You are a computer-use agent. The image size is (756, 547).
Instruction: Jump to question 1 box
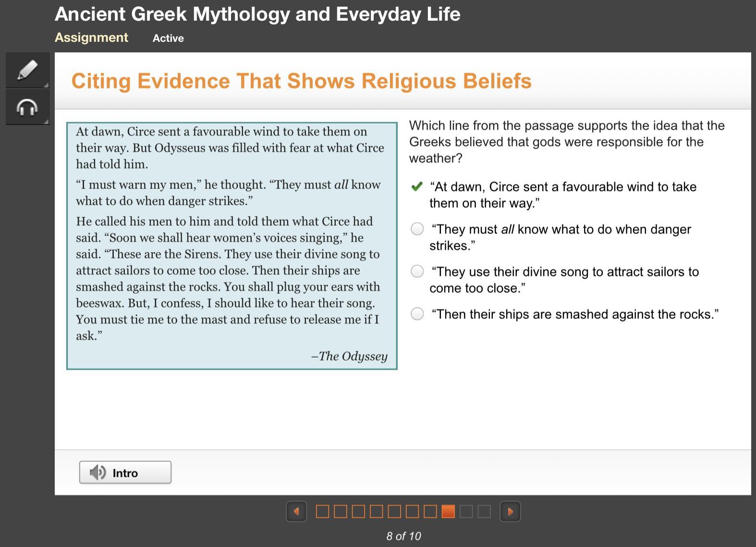tap(322, 511)
